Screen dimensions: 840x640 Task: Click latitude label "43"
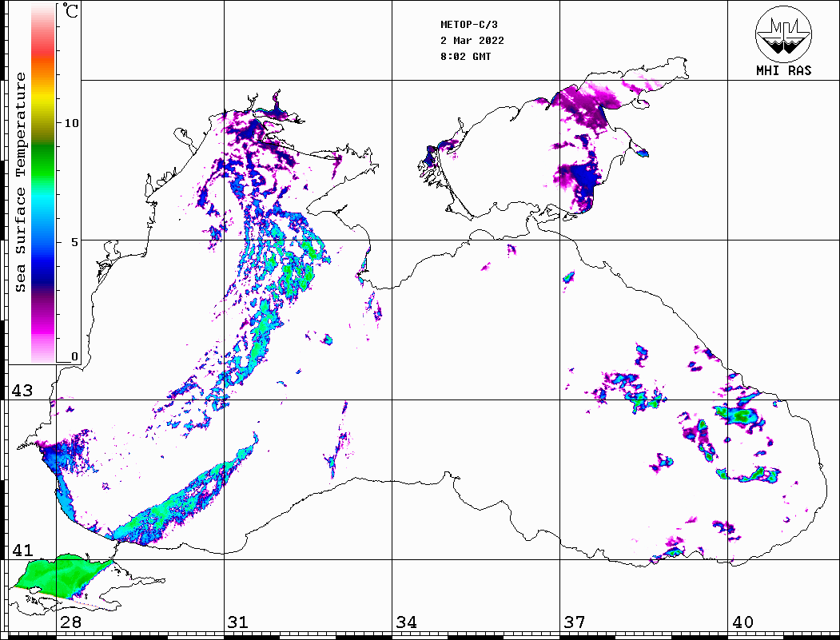coord(22,391)
